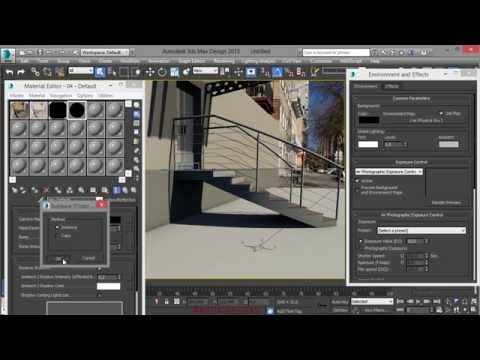Activate the Select Object tool
Screen dimensions: 480x360
click(100, 72)
